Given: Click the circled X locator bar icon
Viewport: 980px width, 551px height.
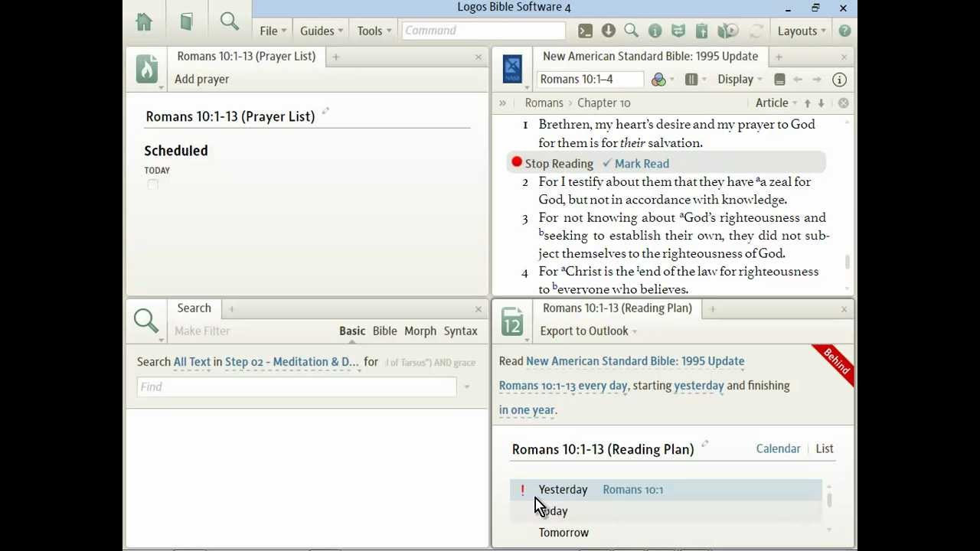Looking at the screenshot, I should coord(843,103).
